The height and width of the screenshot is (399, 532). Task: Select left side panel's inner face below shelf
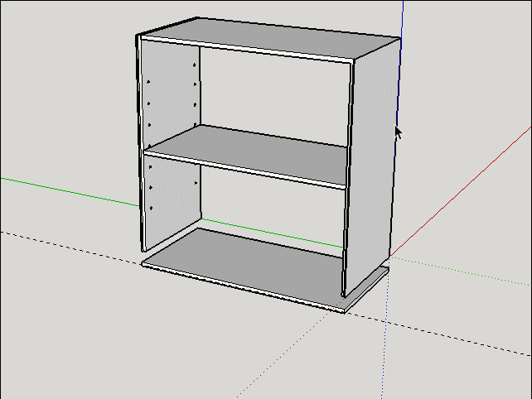(x=172, y=200)
